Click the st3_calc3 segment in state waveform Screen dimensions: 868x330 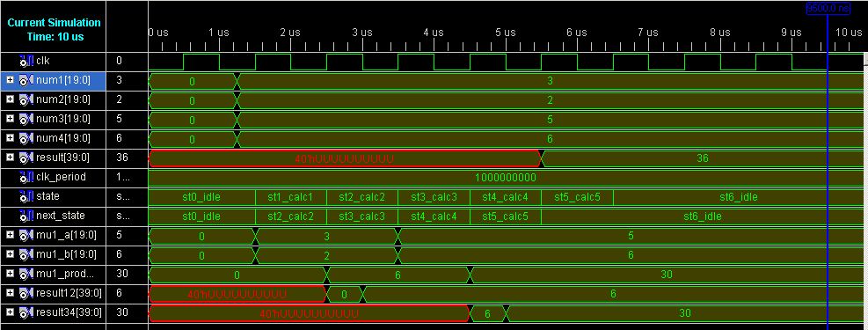click(434, 197)
